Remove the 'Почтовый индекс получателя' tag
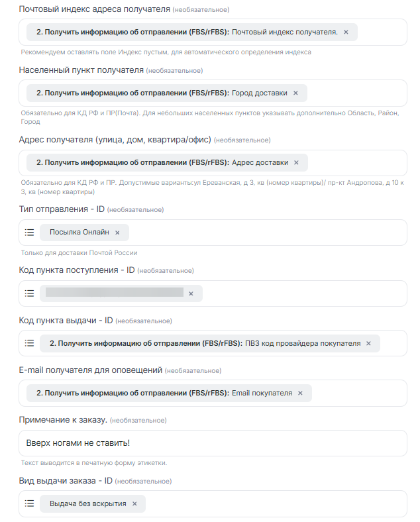The height and width of the screenshot is (522, 420). (346, 32)
